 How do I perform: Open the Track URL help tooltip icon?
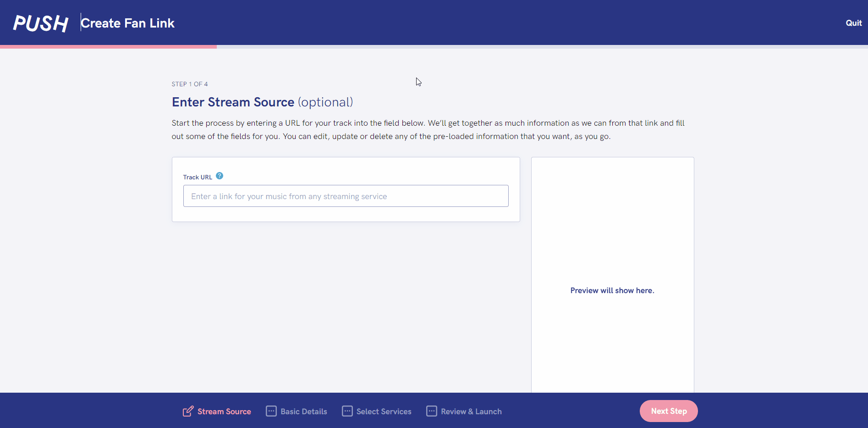pos(220,176)
